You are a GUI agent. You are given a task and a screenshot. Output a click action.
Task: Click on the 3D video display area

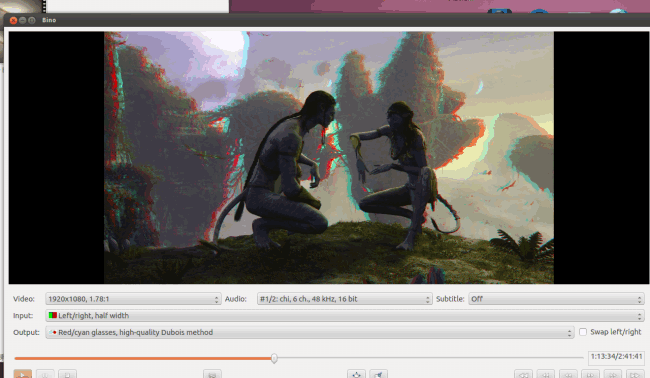329,158
